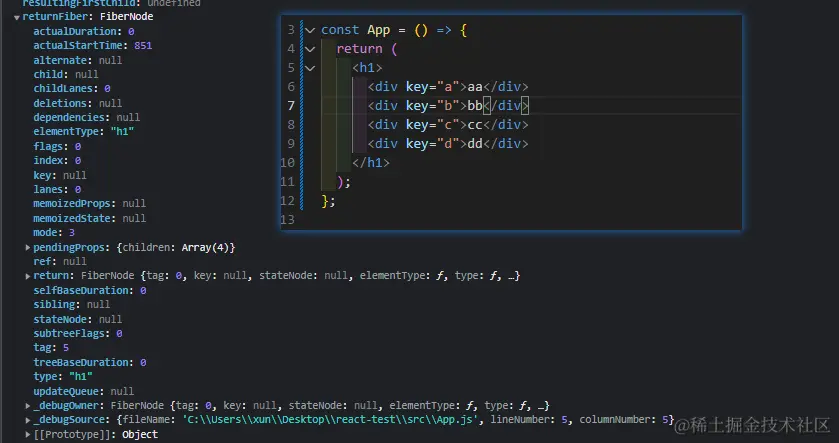Click the div with key="a" code line
This screenshot has width=839, height=443.
point(448,87)
